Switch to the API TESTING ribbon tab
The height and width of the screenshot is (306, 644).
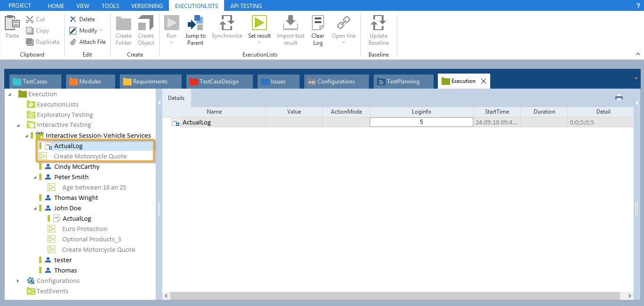246,6
